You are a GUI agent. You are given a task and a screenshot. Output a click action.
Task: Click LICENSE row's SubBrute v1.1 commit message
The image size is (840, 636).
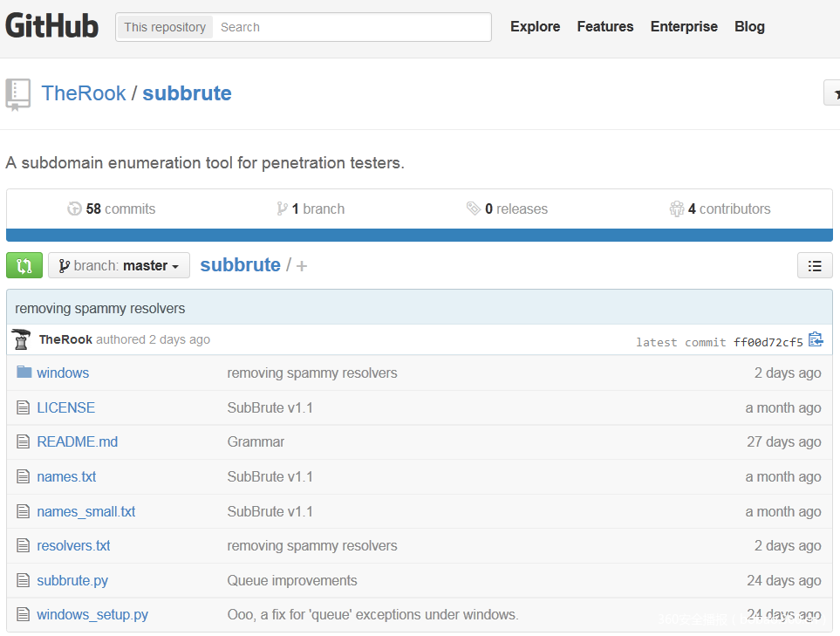coord(270,407)
